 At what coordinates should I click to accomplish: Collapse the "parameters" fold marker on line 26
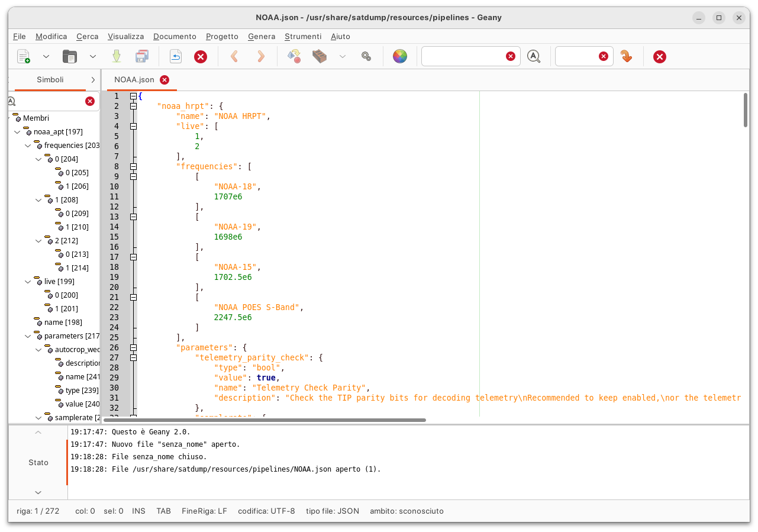click(x=134, y=347)
